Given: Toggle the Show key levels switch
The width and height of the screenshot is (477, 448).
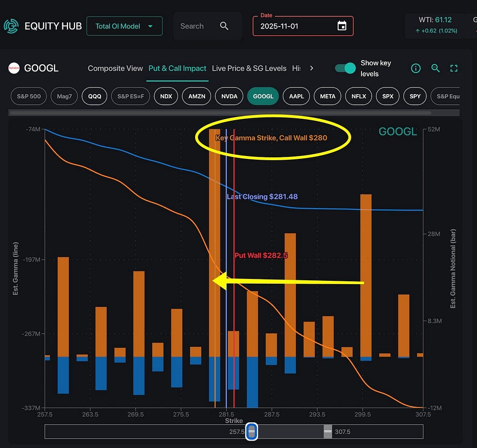Looking at the screenshot, I should [x=345, y=68].
